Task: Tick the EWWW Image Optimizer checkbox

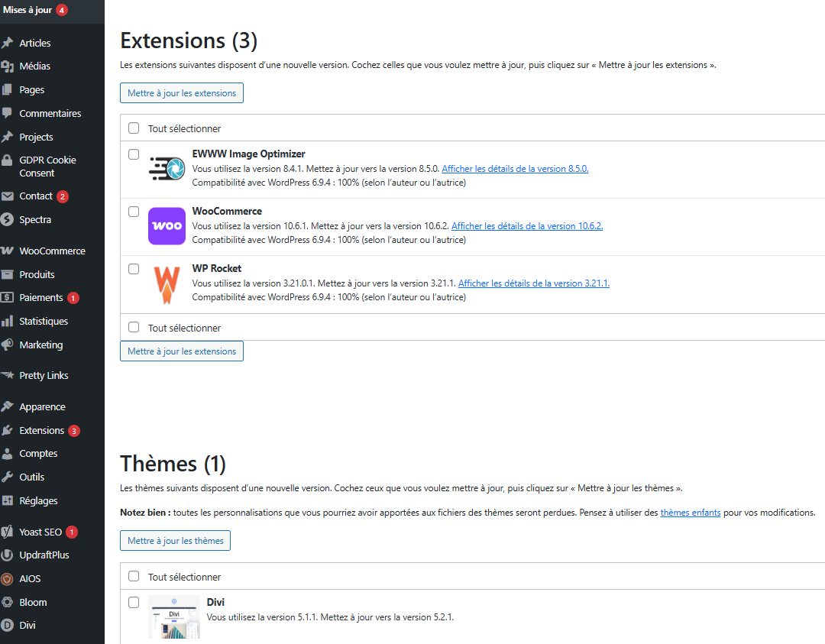Action: (134, 154)
